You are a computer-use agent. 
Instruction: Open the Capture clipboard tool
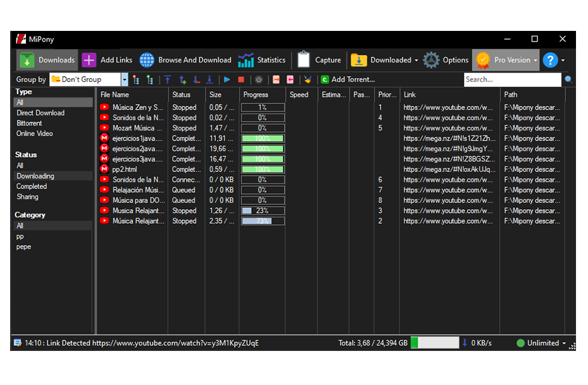point(319,60)
